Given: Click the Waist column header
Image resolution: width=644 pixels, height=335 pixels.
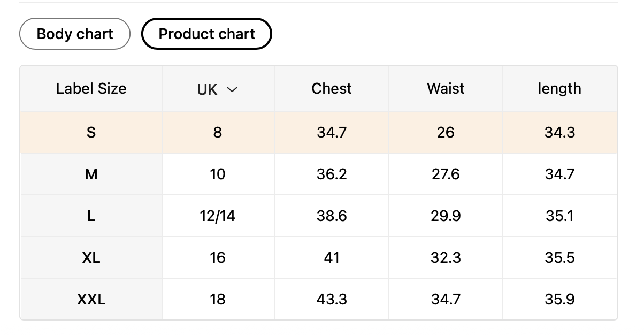Looking at the screenshot, I should click(446, 89).
